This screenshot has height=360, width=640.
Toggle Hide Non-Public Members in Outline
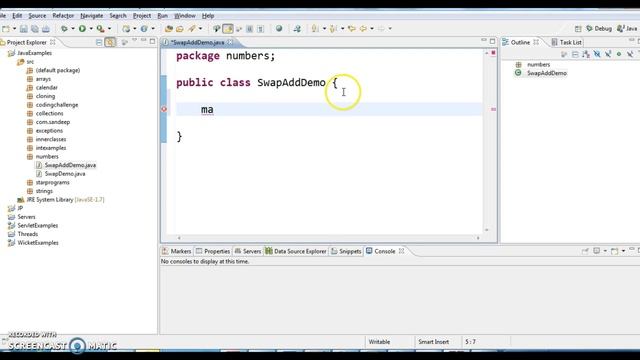(x=619, y=54)
